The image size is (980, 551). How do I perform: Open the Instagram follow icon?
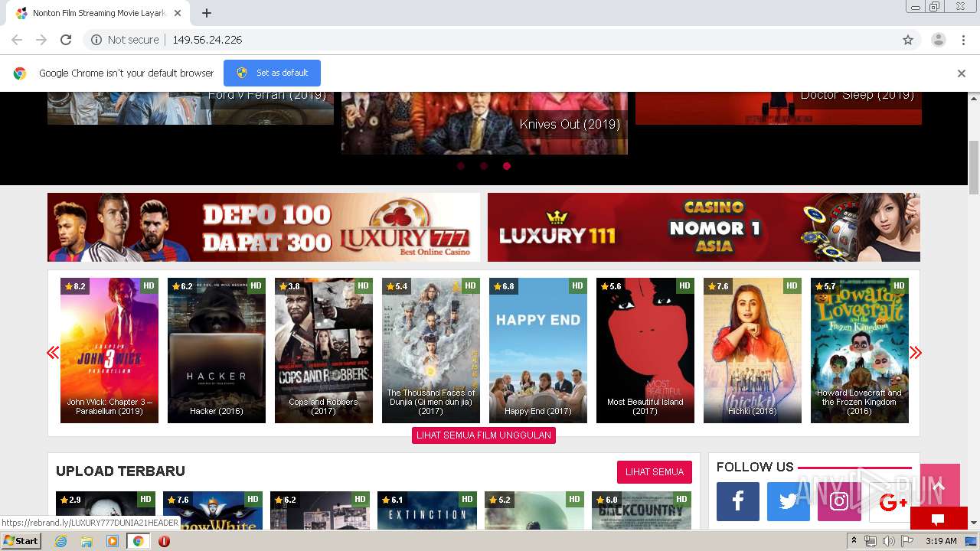[839, 502]
